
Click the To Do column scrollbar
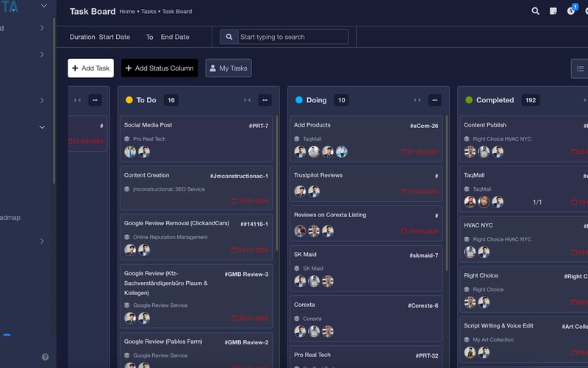[x=277, y=183]
